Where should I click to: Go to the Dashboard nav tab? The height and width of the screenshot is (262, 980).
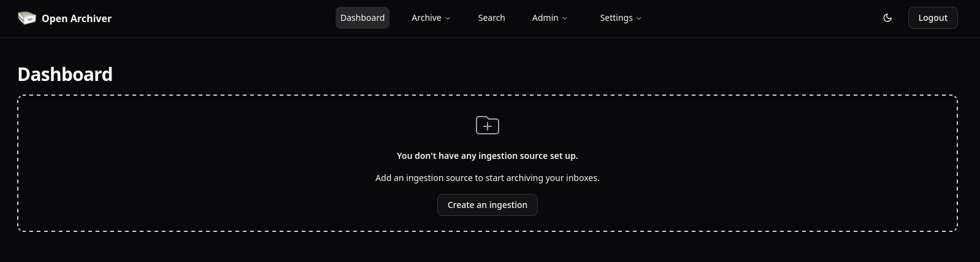[363, 18]
